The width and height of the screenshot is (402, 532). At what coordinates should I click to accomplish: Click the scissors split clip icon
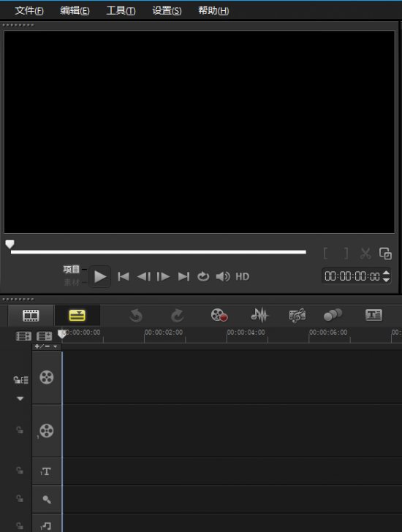tap(365, 253)
